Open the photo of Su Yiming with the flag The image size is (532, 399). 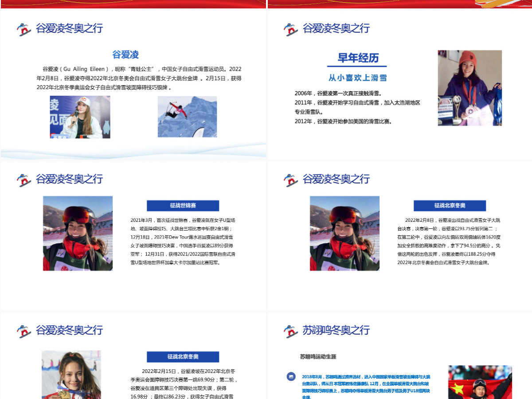480,382
